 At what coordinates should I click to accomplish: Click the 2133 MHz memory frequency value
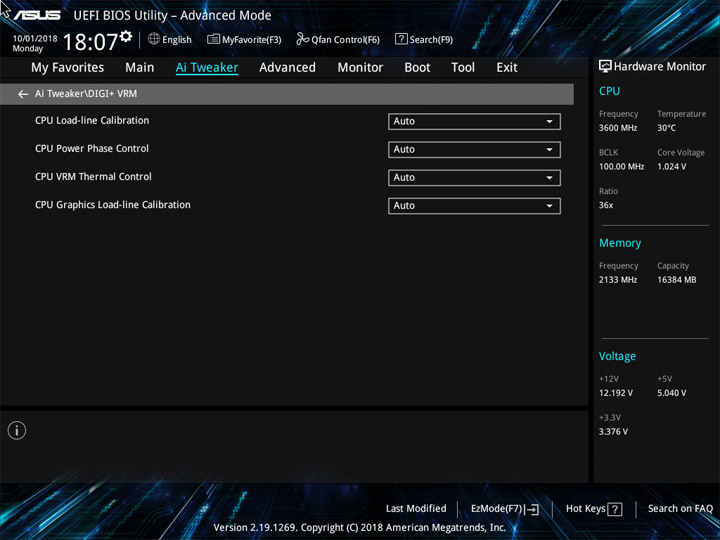(x=618, y=280)
